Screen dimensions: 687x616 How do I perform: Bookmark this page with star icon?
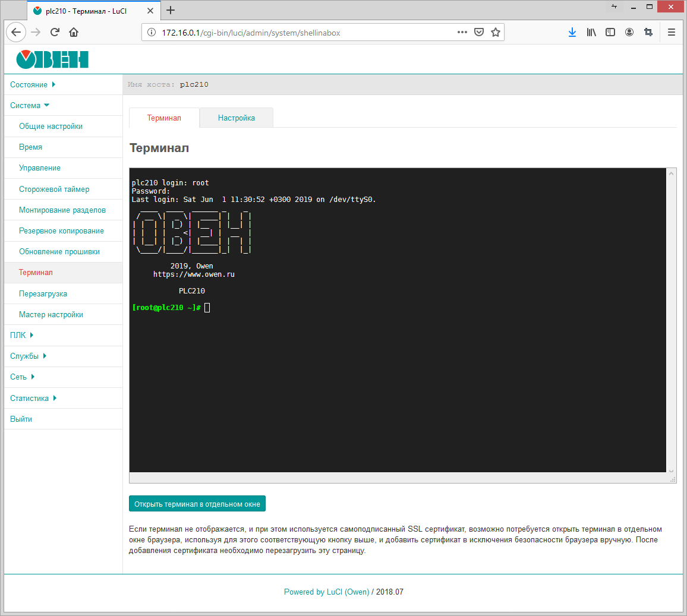pyautogui.click(x=496, y=33)
